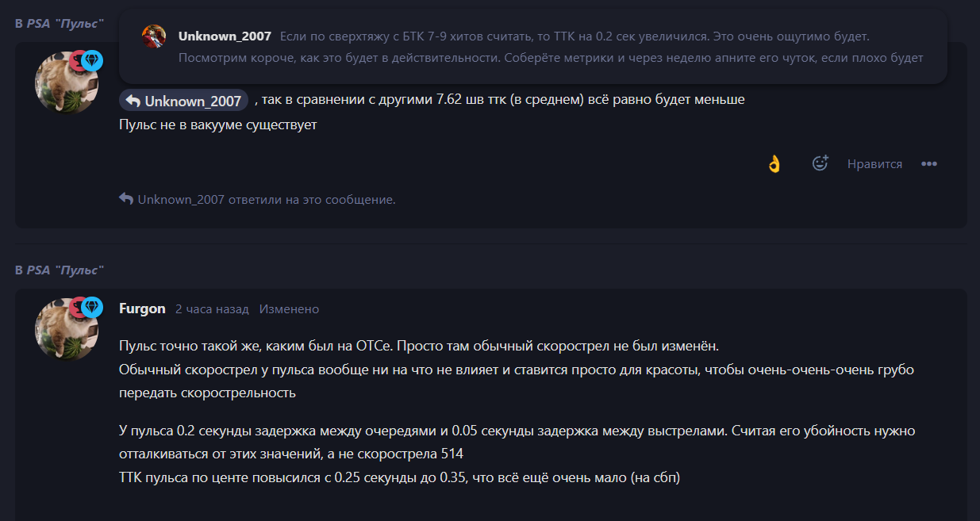This screenshot has width=980, height=521.
Task: Click the red badge on the first avatar
Action: click(79, 60)
